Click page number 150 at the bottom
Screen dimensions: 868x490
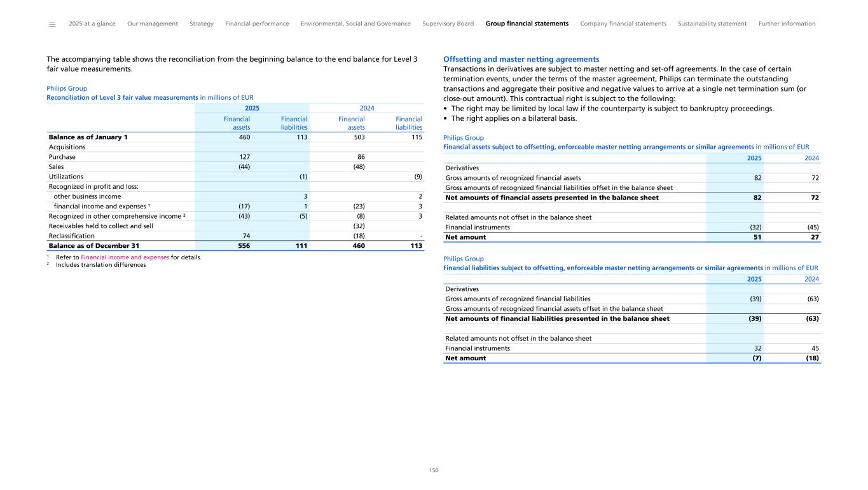pyautogui.click(x=434, y=470)
